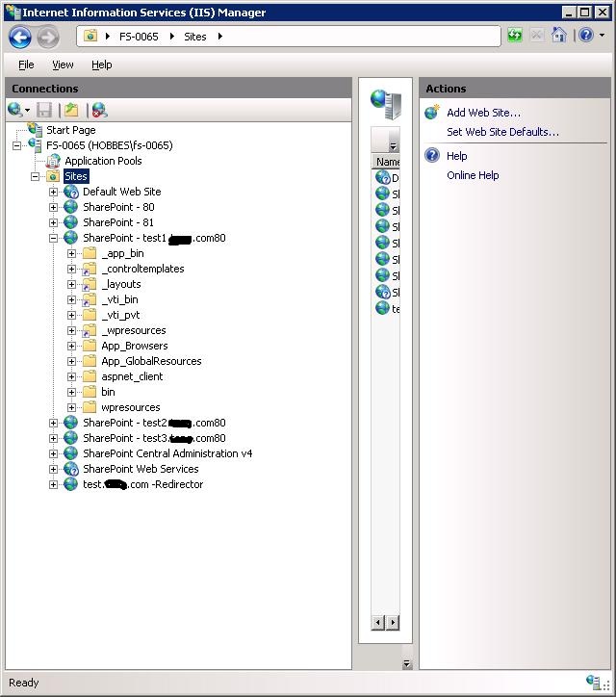Click the large Sites server icon in center pane
Image resolution: width=616 pixels, height=697 pixels.
click(386, 104)
